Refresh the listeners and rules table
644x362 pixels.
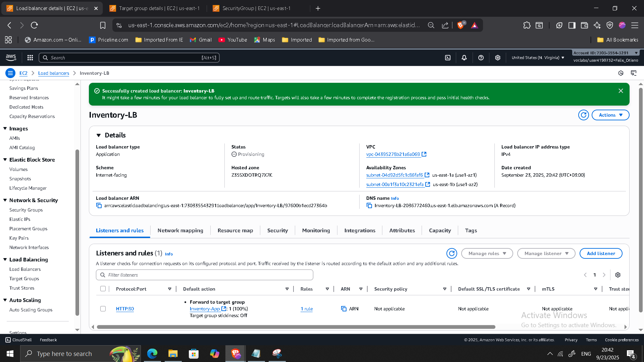(452, 253)
